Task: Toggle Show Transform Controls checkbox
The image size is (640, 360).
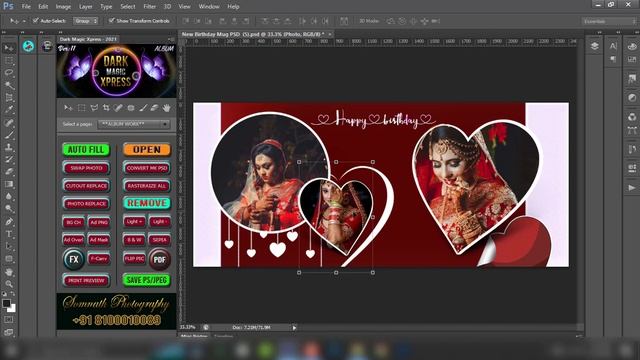Action: coord(111,20)
